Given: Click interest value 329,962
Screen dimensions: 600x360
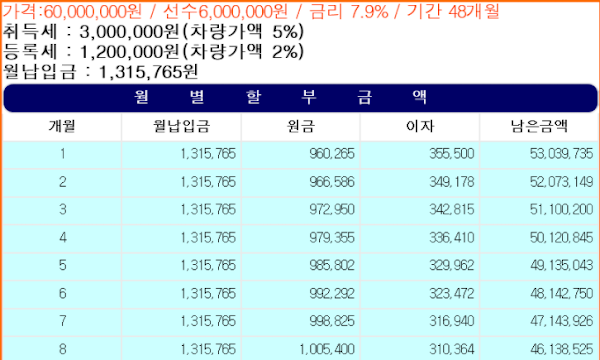Looking at the screenshot, I should [x=452, y=266].
